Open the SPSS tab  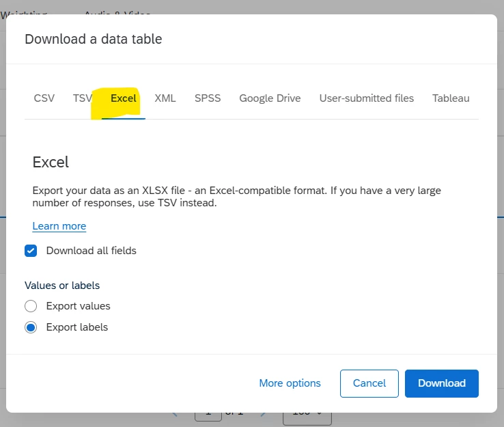(x=208, y=98)
